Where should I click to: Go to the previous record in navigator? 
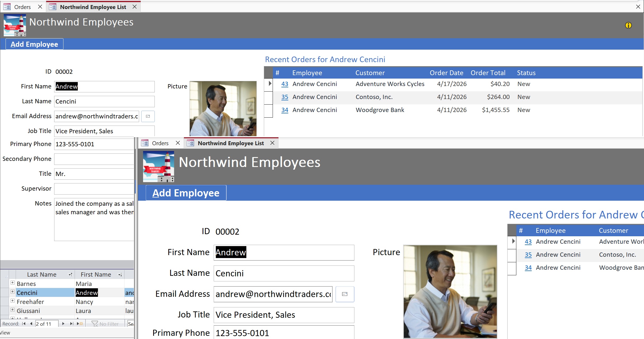pyautogui.click(x=31, y=324)
